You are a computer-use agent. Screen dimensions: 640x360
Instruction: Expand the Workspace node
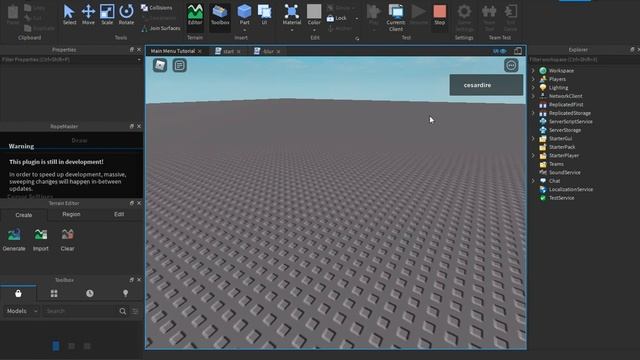pos(533,71)
